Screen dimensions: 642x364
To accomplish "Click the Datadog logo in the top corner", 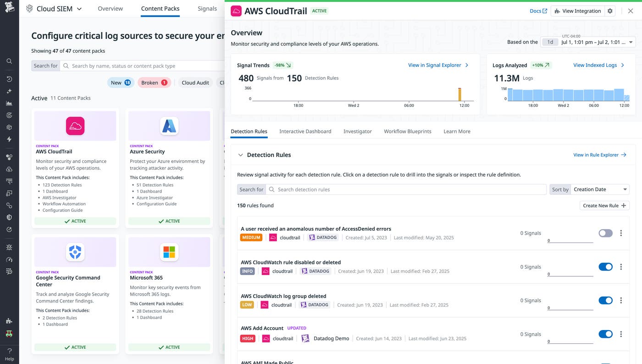I will pyautogui.click(x=9, y=7).
